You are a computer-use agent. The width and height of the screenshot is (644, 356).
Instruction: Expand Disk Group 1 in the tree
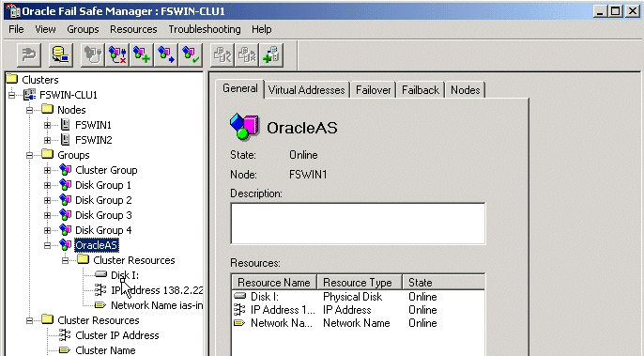(47, 185)
